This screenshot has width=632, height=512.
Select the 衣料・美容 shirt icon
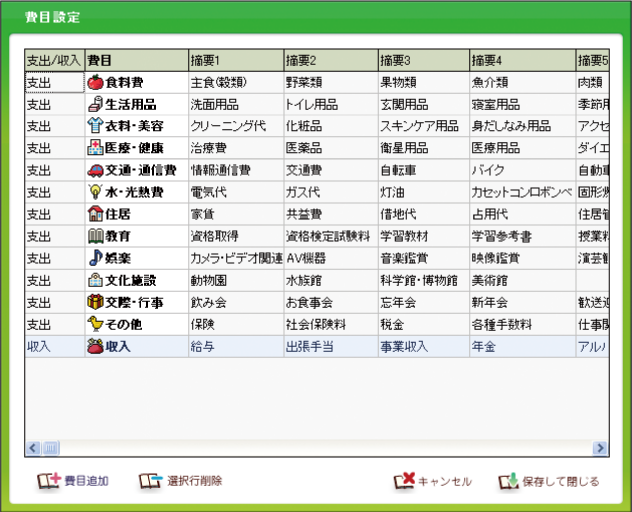coord(96,126)
